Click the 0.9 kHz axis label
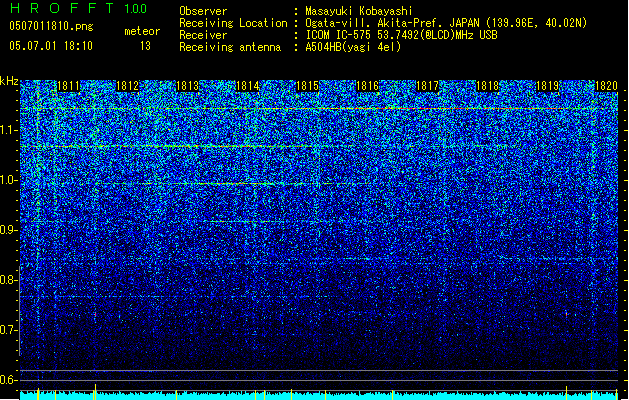This screenshot has width=629, height=400. 9,230
